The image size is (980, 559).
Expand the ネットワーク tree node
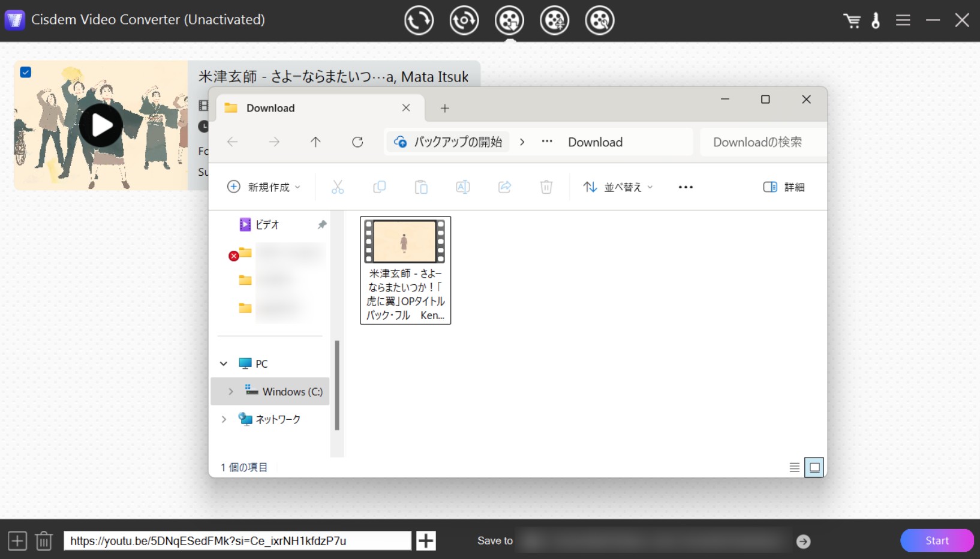(x=224, y=419)
